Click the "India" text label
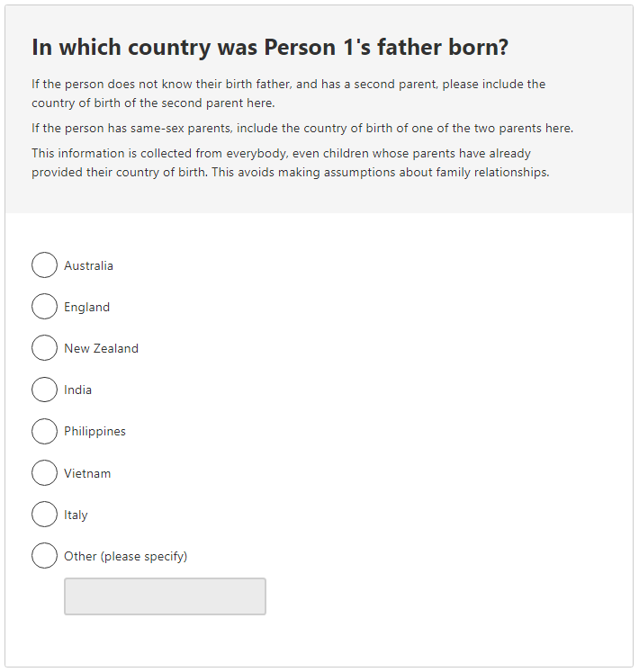Viewport: 639px width, 672px height. coord(77,390)
